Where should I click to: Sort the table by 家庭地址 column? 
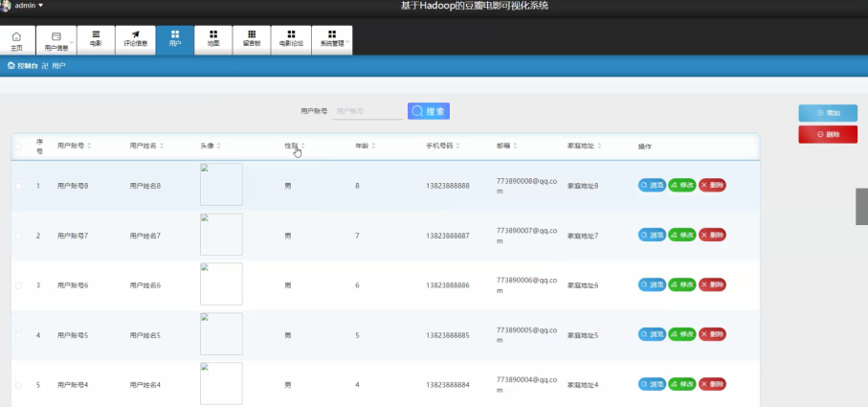click(x=599, y=146)
